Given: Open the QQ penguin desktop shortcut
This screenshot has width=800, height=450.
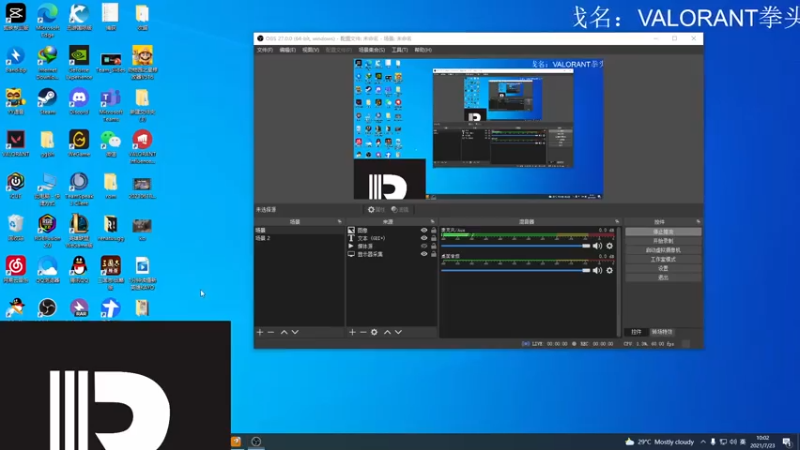Looking at the screenshot, I should point(79,269).
